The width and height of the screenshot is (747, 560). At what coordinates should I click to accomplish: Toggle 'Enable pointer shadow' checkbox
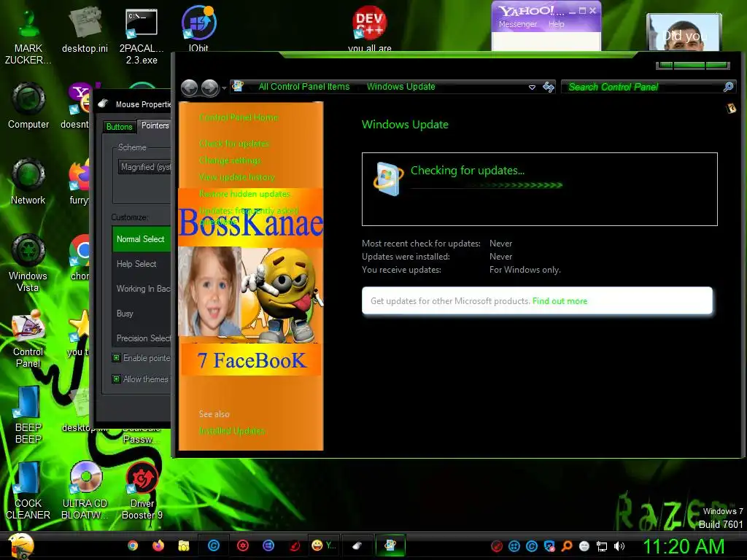[x=116, y=357]
